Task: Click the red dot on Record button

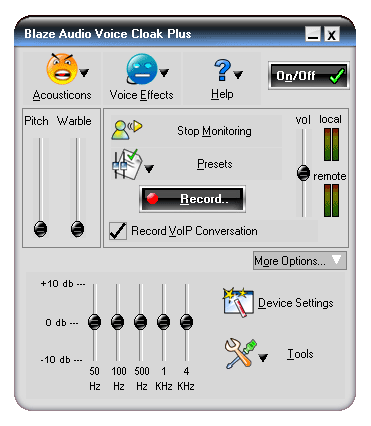Action: (x=152, y=199)
